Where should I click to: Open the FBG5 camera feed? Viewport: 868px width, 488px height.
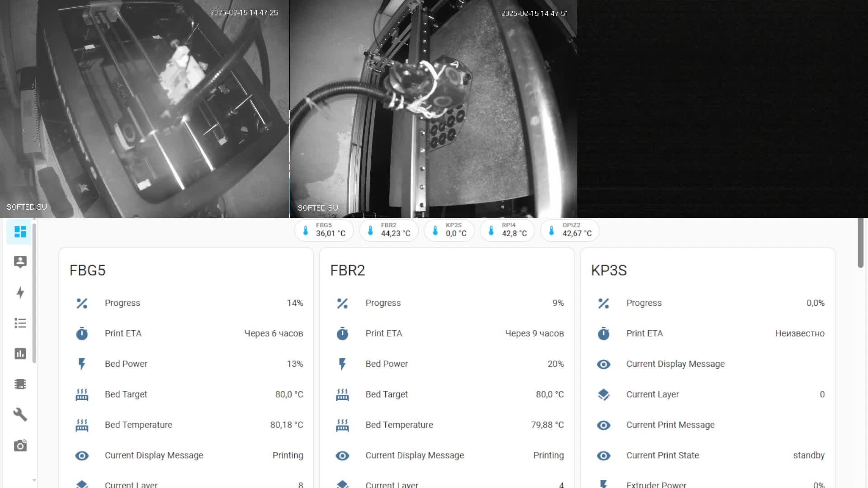(x=144, y=108)
